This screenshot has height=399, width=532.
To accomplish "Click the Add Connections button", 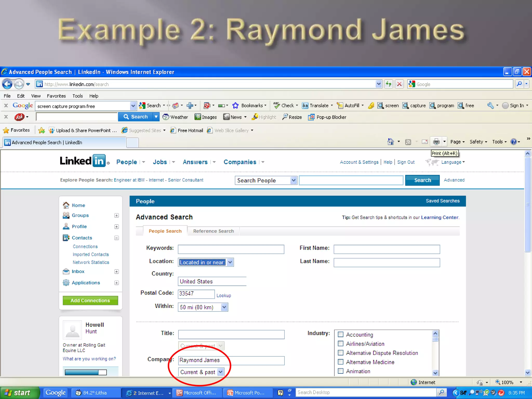I will (x=90, y=300).
